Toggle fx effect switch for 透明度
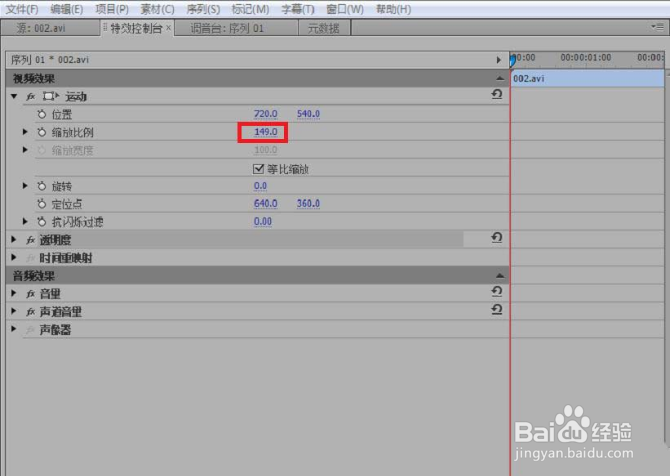670x476 pixels. click(30, 240)
